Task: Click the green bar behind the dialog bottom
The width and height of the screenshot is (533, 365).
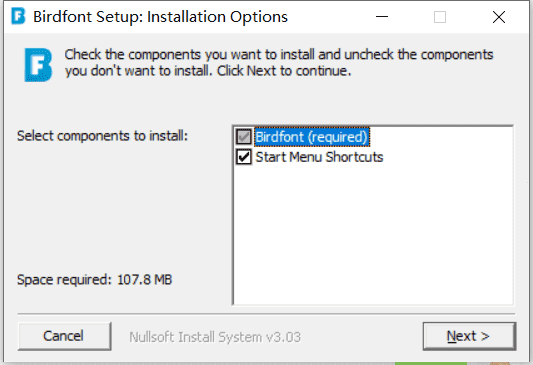Action: 431,363
